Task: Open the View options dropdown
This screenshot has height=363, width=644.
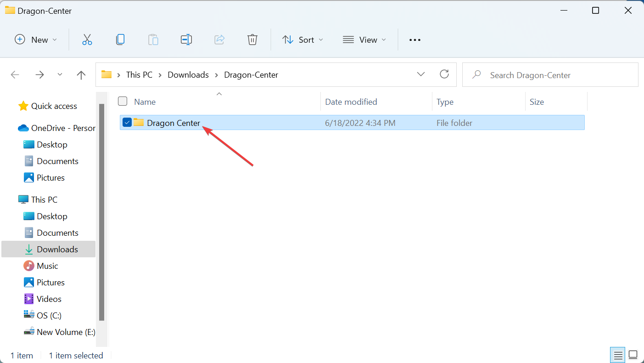Action: pyautogui.click(x=365, y=40)
